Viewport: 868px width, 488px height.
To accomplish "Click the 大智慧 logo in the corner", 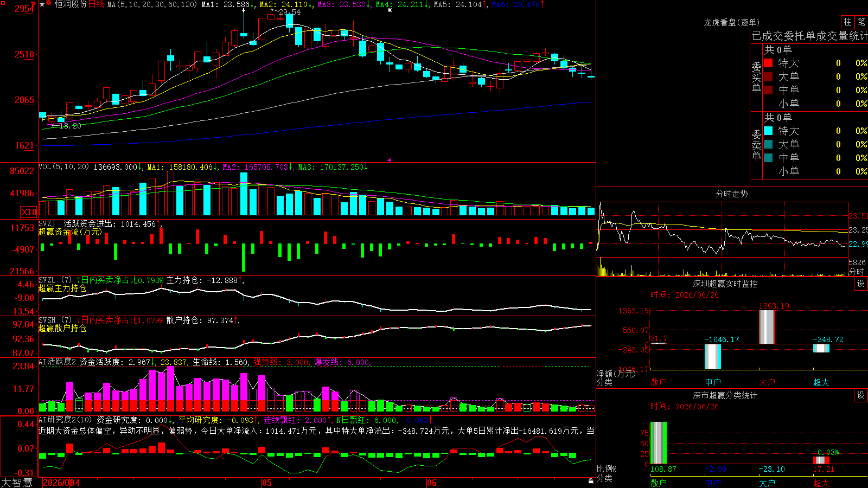I will tap(17, 483).
